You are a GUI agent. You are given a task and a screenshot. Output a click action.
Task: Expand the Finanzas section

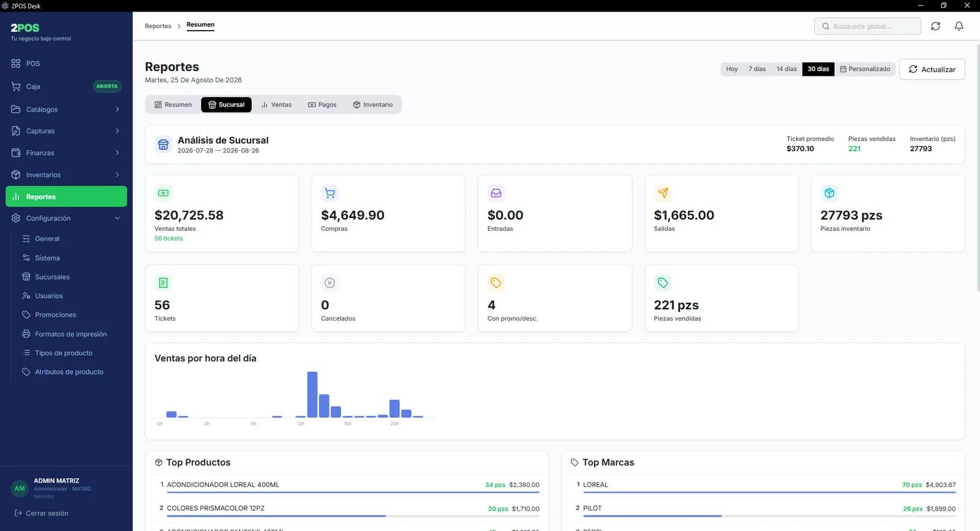tap(66, 153)
